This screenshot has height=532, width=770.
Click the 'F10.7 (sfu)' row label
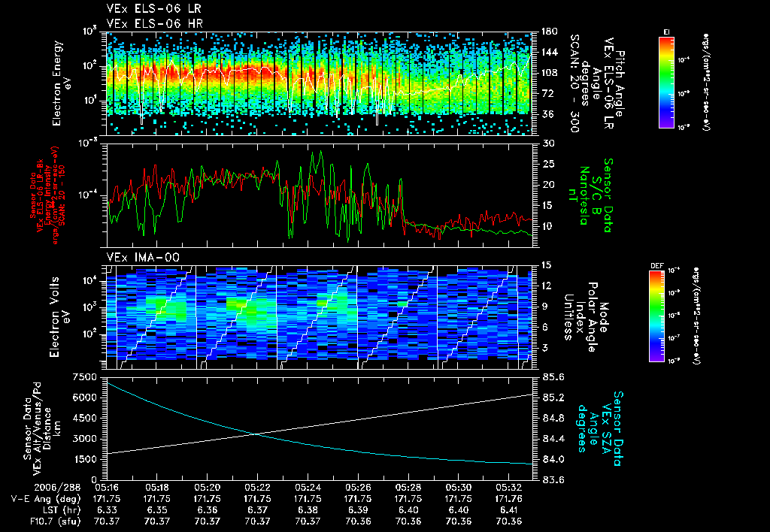[x=54, y=521]
